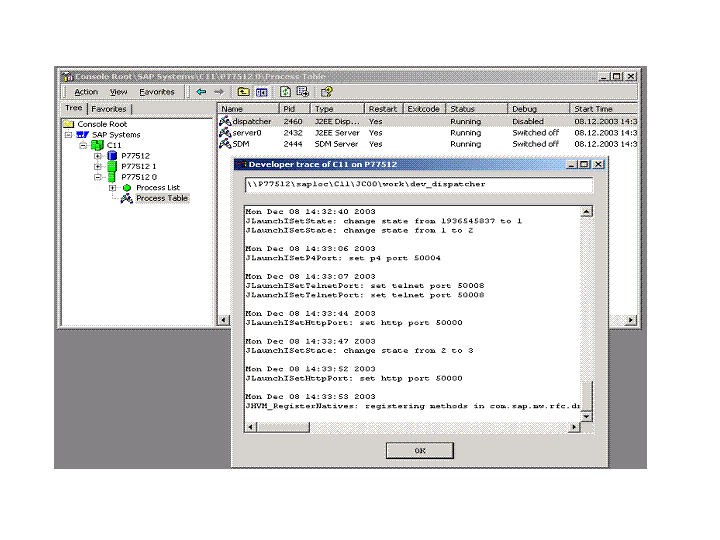Select the server0 process row name
Image resolution: width=720 pixels, height=540 pixels.
247,133
